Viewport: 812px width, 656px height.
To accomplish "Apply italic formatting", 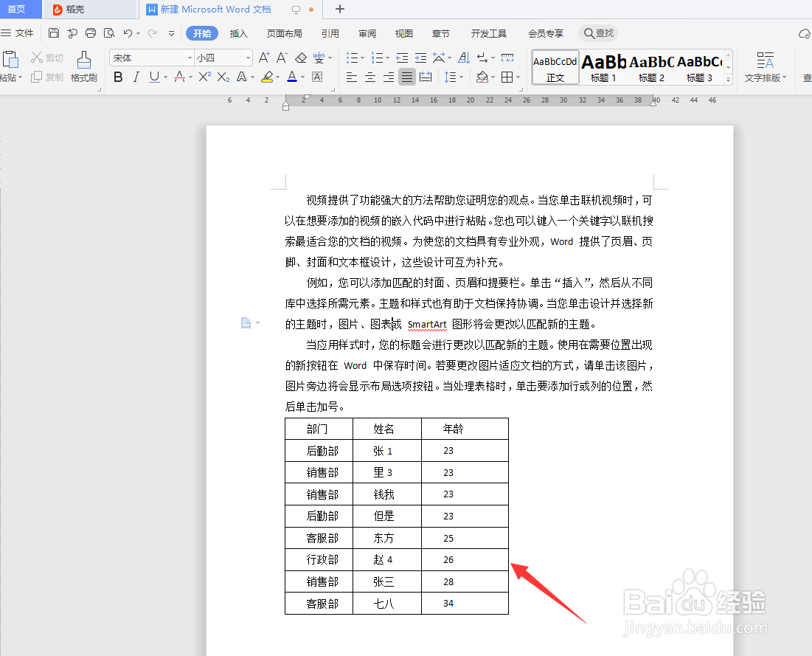I will pyautogui.click(x=136, y=77).
